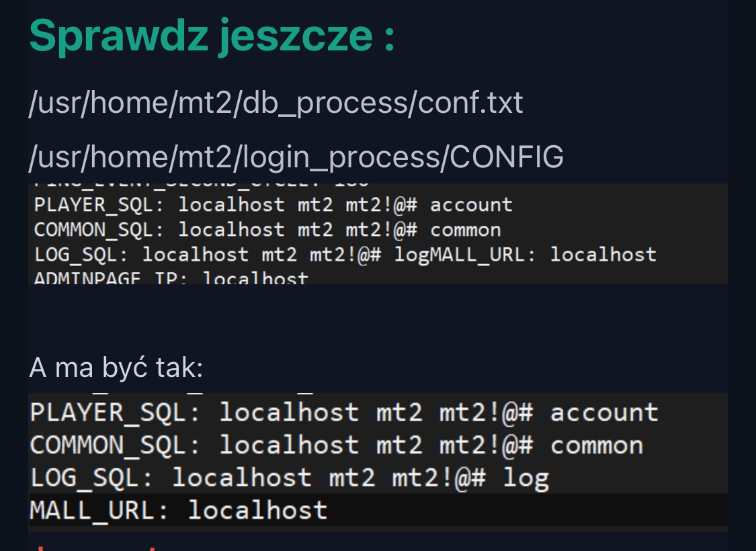Screen dimensions: 756x551
Task: Click the COMMON_SQL line in the upper code snippet
Action: point(267,230)
